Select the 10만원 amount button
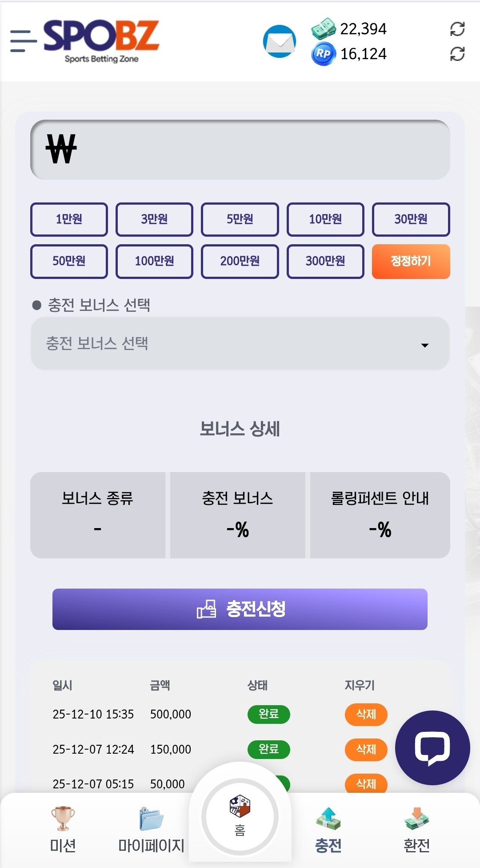480x868 pixels. [x=325, y=219]
